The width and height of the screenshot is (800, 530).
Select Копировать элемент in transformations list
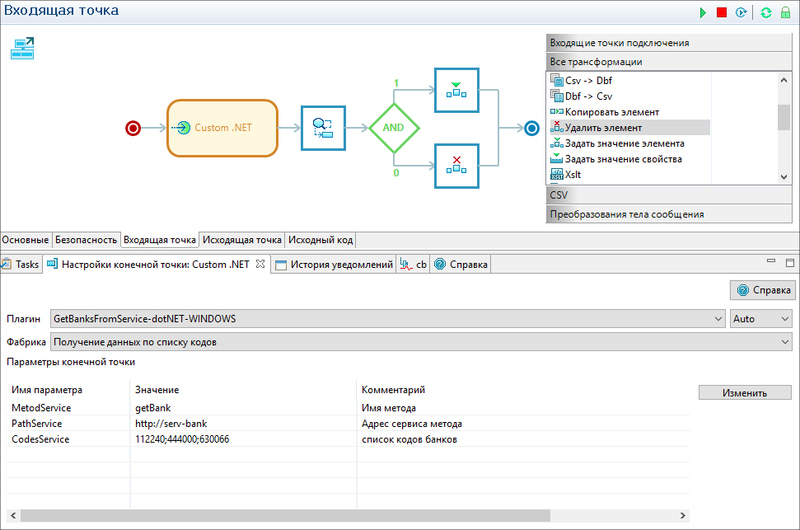click(611, 112)
